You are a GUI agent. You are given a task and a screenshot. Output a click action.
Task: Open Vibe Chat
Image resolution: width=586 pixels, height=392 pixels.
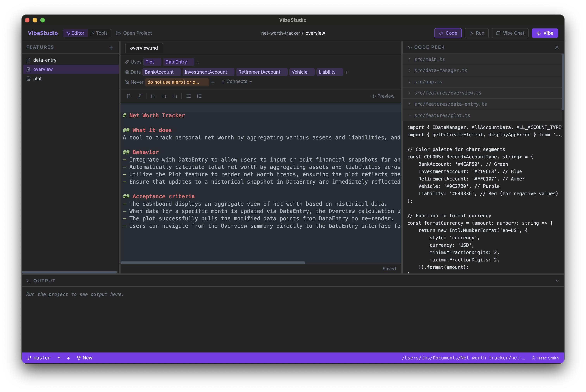coord(510,33)
